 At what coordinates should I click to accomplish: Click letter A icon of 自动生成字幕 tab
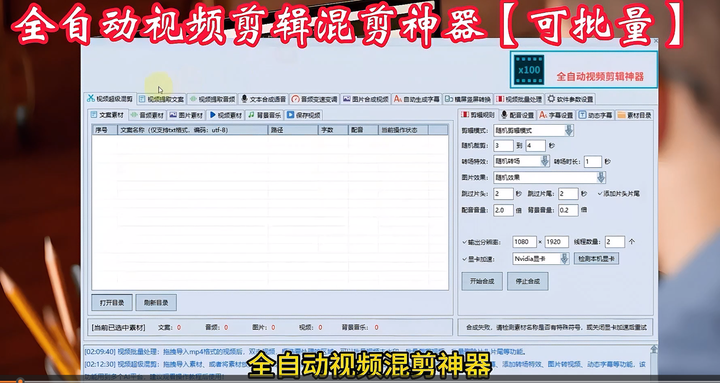click(398, 99)
